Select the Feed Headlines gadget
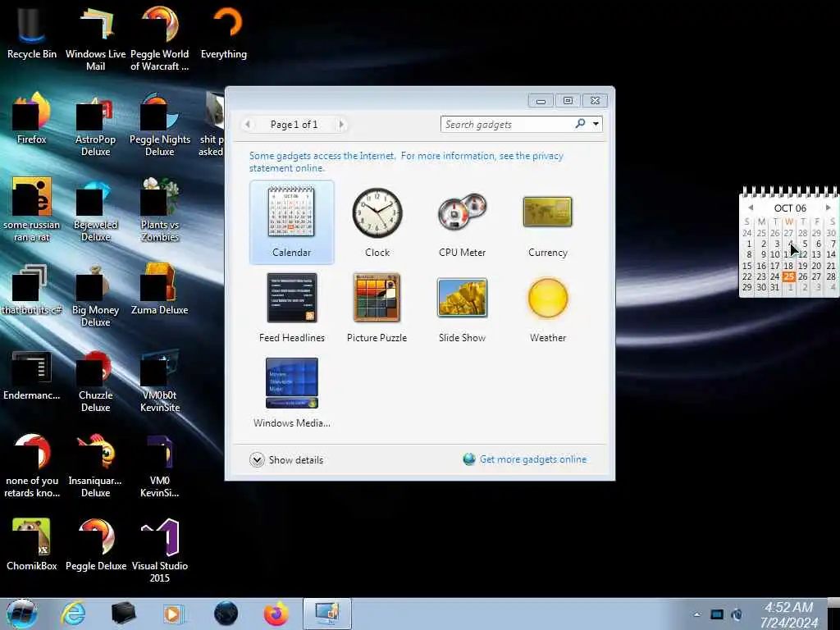Screen dimensions: 840x630 coord(291,308)
